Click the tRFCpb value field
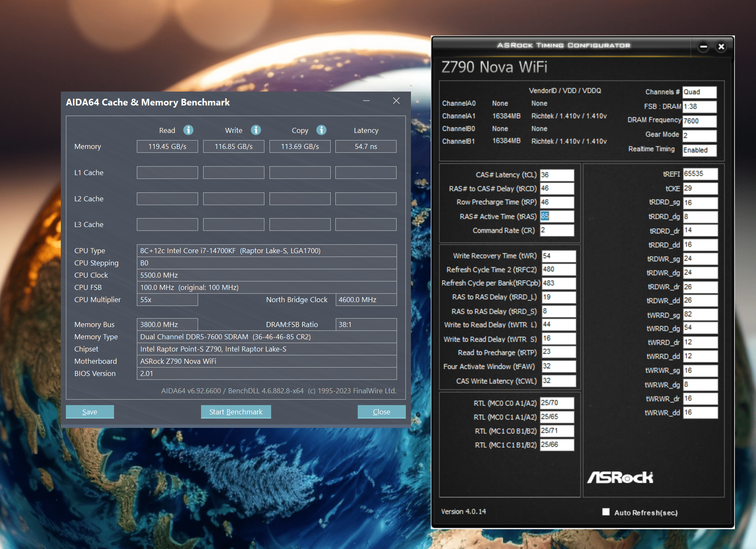756x549 pixels. click(x=559, y=283)
